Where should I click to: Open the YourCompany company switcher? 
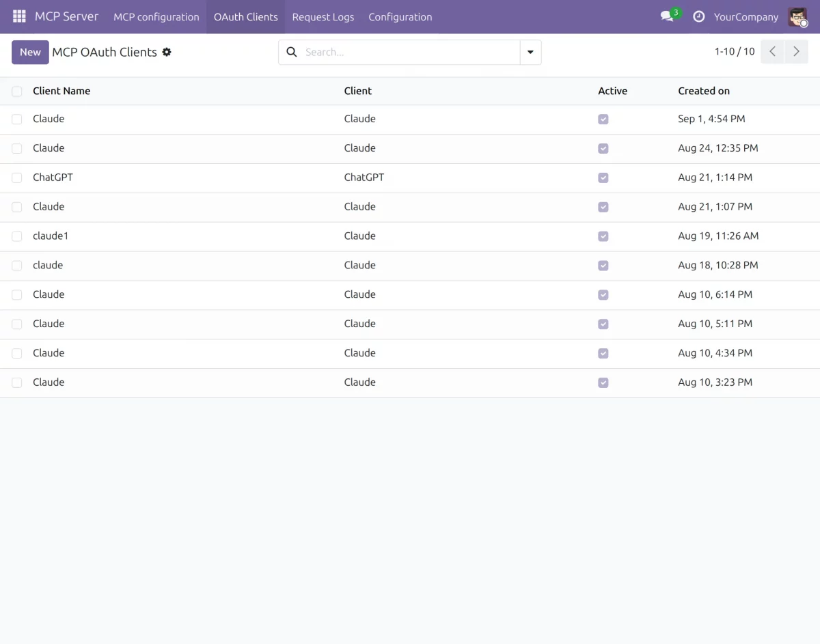(746, 17)
